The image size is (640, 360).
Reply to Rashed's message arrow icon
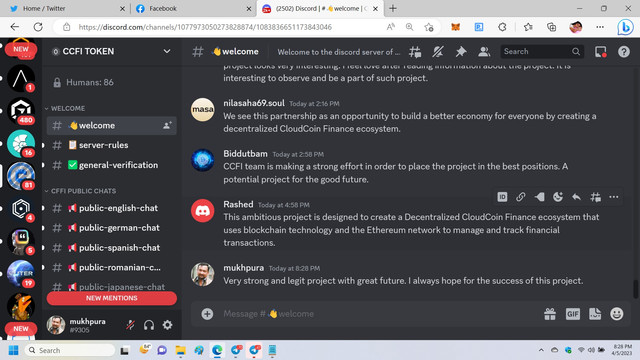click(x=576, y=197)
